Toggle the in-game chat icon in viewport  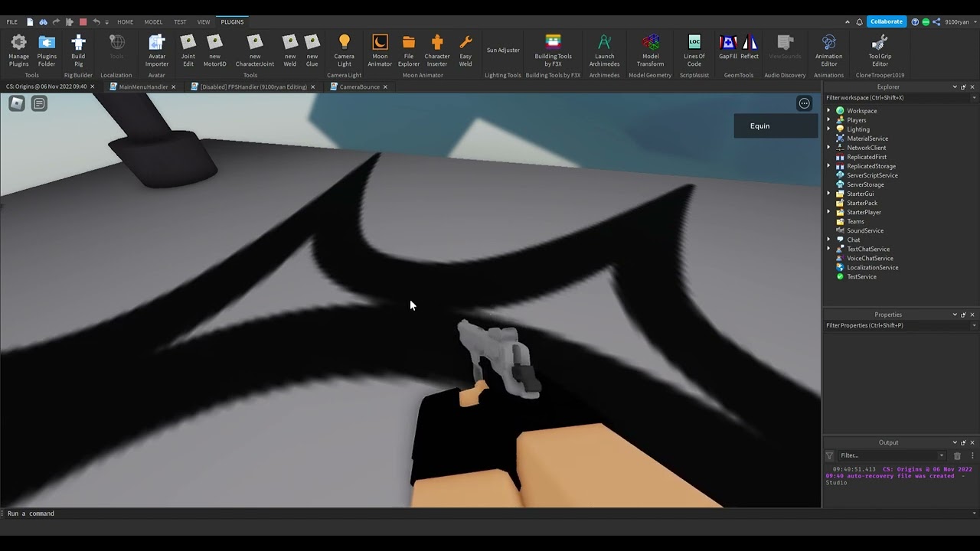coord(39,103)
